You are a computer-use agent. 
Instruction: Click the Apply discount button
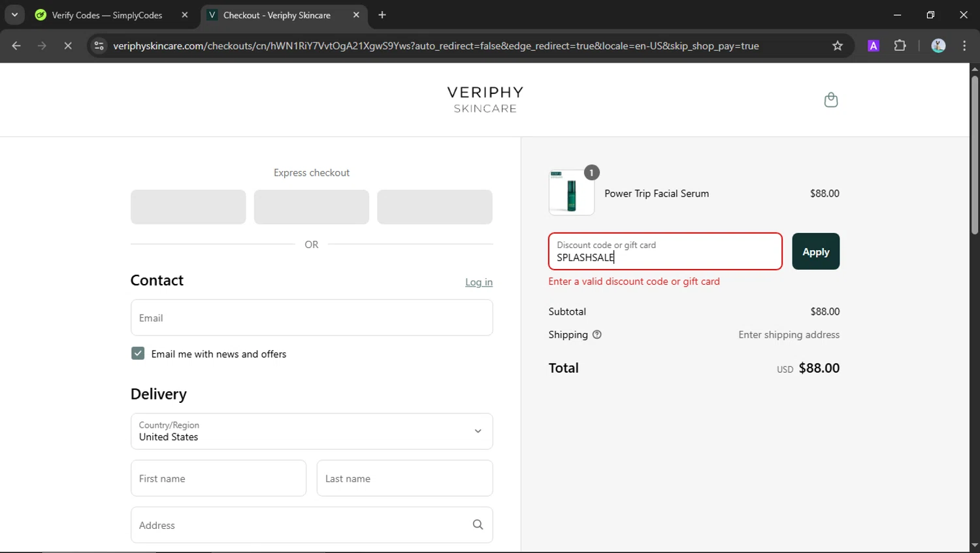(815, 251)
